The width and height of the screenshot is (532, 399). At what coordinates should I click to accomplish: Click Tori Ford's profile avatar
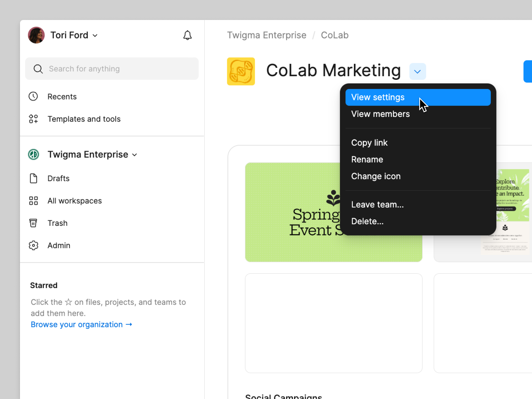[36, 35]
